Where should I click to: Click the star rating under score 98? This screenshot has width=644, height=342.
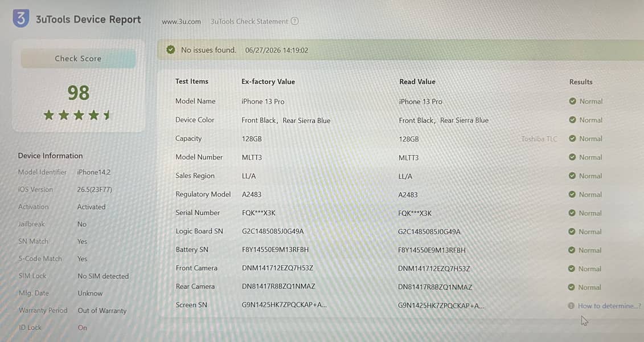coord(77,115)
